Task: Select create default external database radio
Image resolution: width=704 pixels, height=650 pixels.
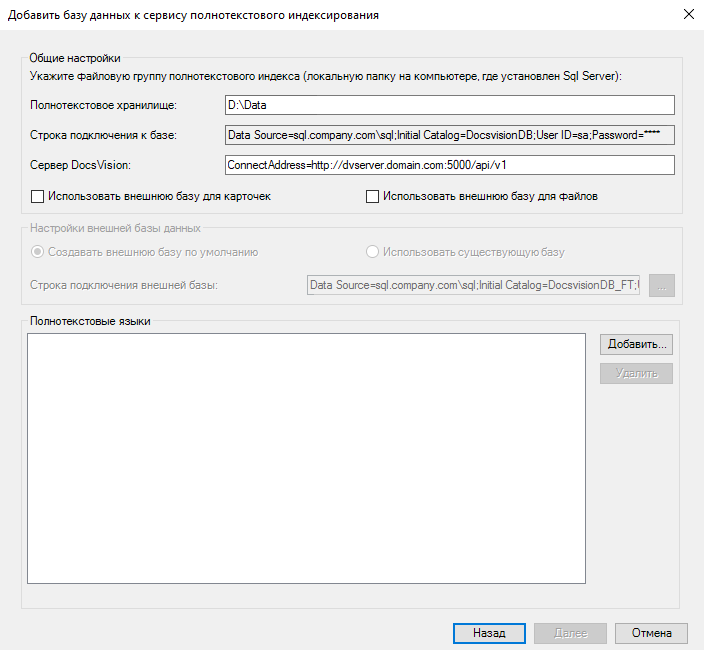Action: (39, 252)
